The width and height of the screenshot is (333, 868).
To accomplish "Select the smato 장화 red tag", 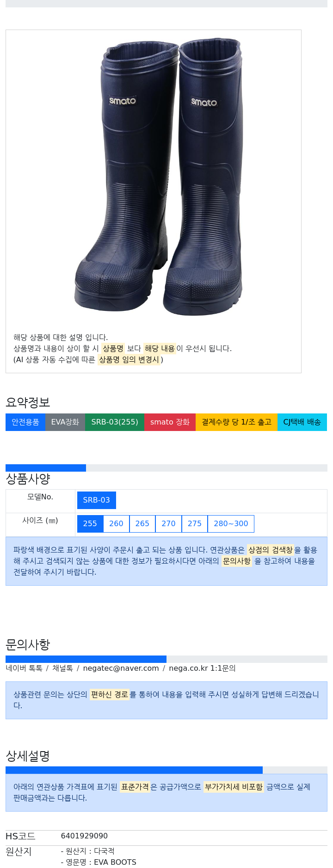I will click(x=170, y=422).
